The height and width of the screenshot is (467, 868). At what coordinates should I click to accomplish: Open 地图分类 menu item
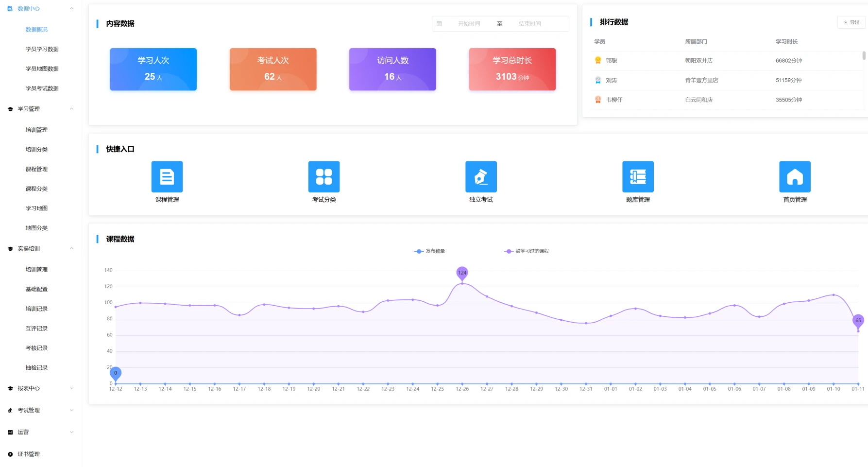click(x=36, y=228)
